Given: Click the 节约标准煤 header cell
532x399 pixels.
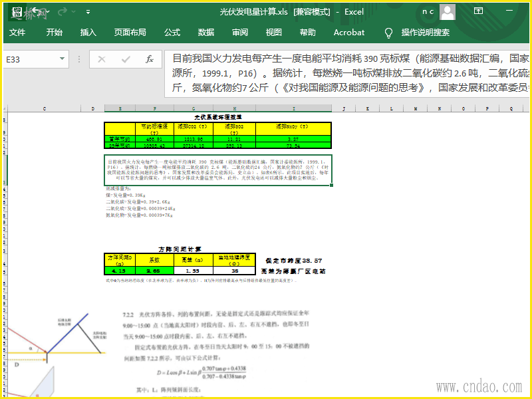Looking at the screenshot, I should [x=155, y=129].
